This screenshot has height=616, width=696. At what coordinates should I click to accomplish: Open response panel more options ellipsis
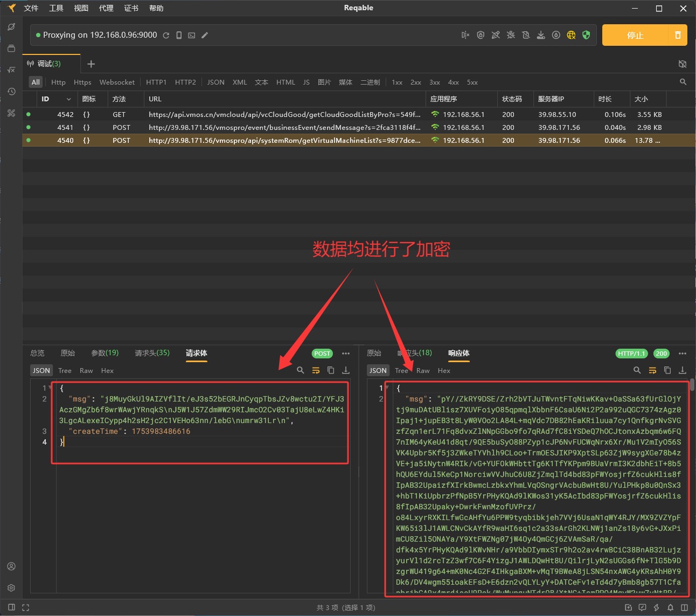point(683,354)
